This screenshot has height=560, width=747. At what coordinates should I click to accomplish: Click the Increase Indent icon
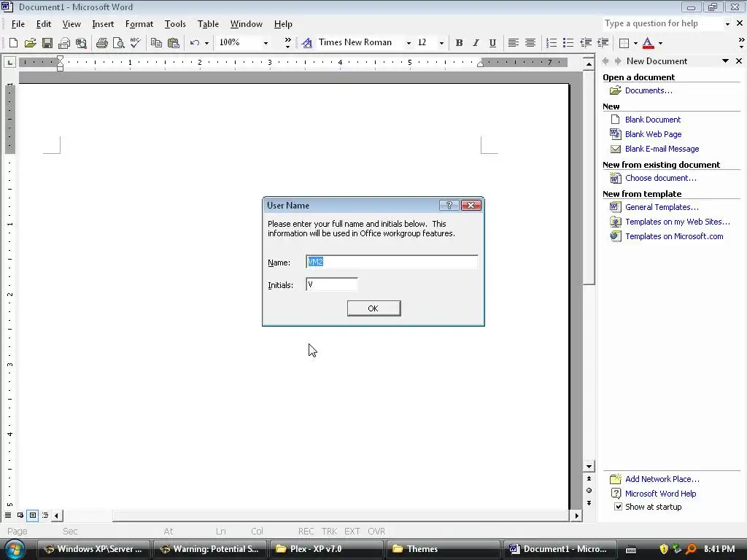pos(603,43)
